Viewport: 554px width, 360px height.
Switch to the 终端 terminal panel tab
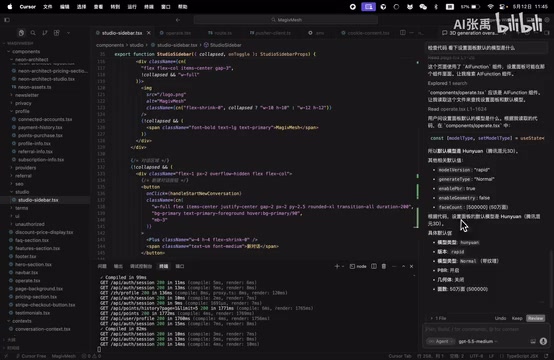(x=164, y=266)
